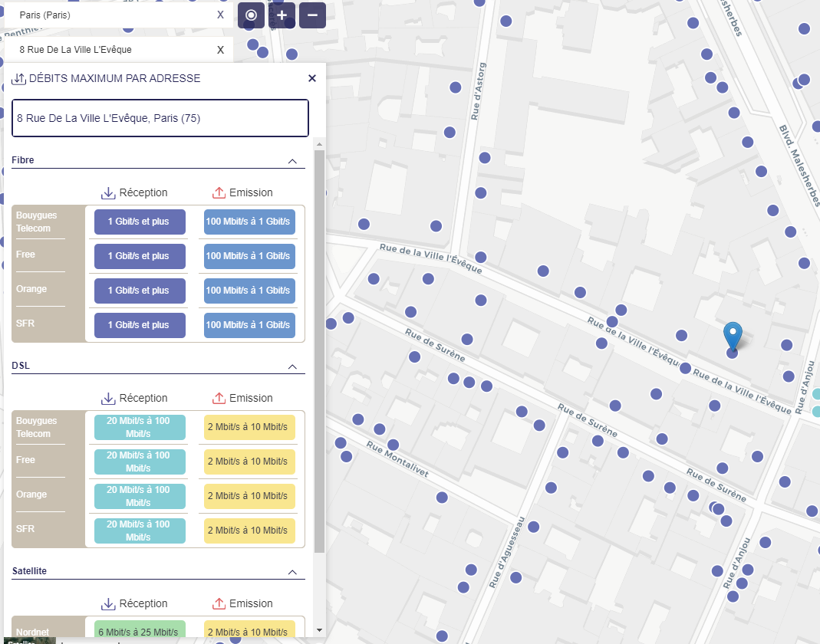Viewport: 820px width, 644px height.
Task: Click the geolocation target icon
Action: 251,15
